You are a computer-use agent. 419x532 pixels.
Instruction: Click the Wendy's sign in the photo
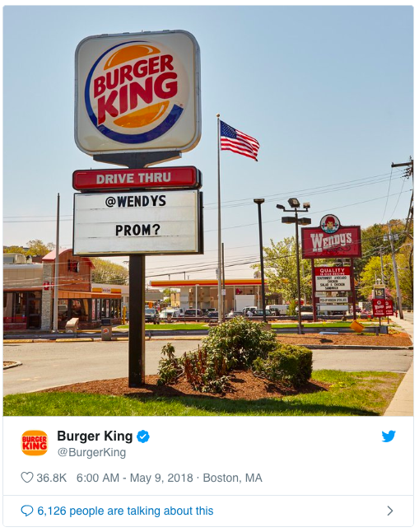(x=331, y=237)
